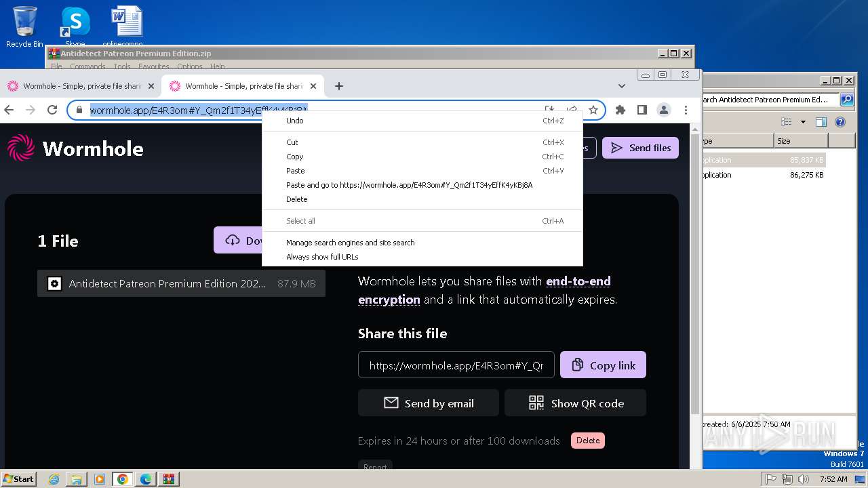Open a new Chrome tab
868x488 pixels.
tap(339, 86)
